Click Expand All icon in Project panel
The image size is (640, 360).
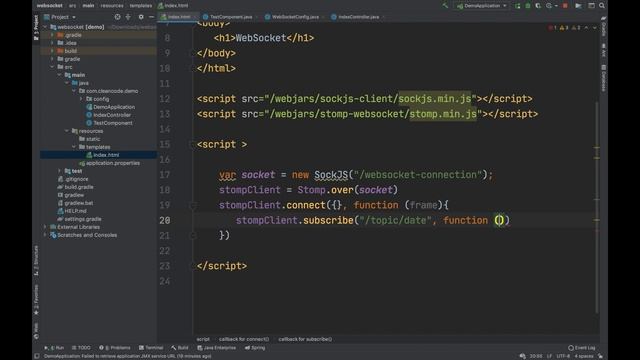pyautogui.click(x=128, y=17)
